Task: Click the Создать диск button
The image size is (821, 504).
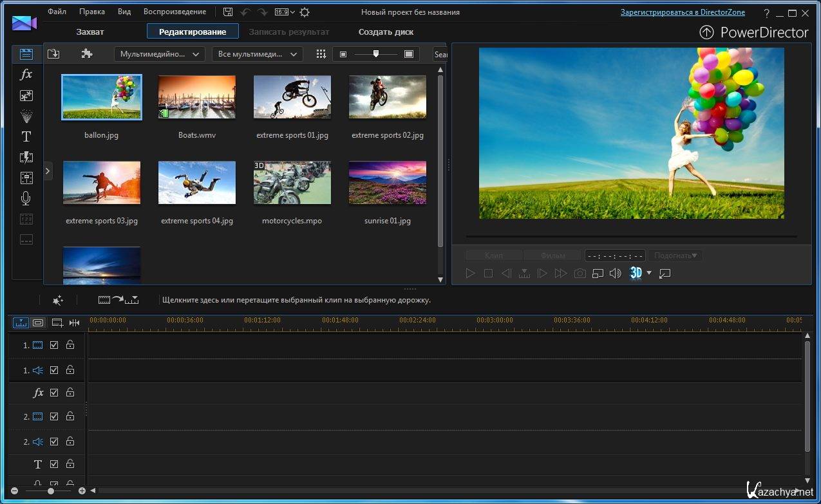Action: pos(386,32)
